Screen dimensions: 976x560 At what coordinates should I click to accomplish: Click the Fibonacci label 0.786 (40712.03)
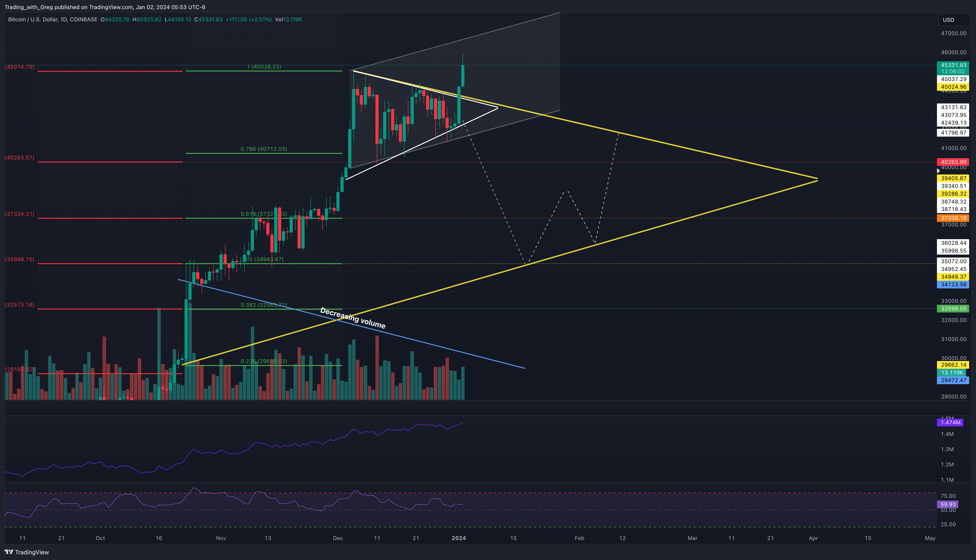[264, 149]
